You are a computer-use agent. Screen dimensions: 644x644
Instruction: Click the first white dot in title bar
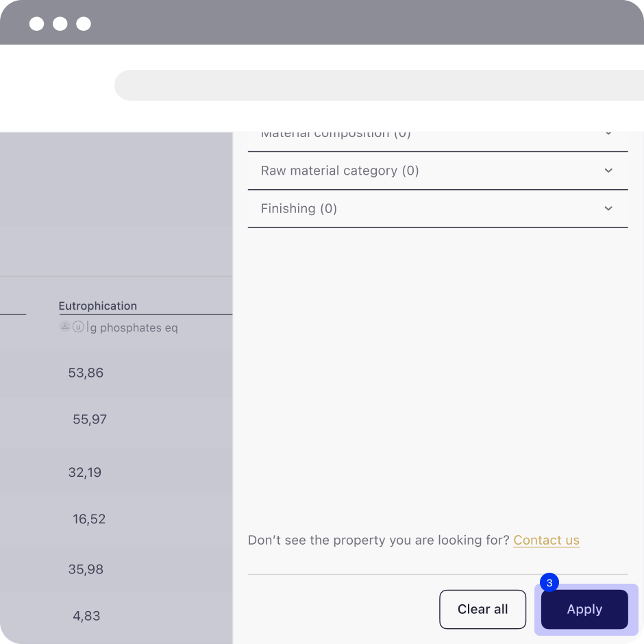tap(36, 24)
